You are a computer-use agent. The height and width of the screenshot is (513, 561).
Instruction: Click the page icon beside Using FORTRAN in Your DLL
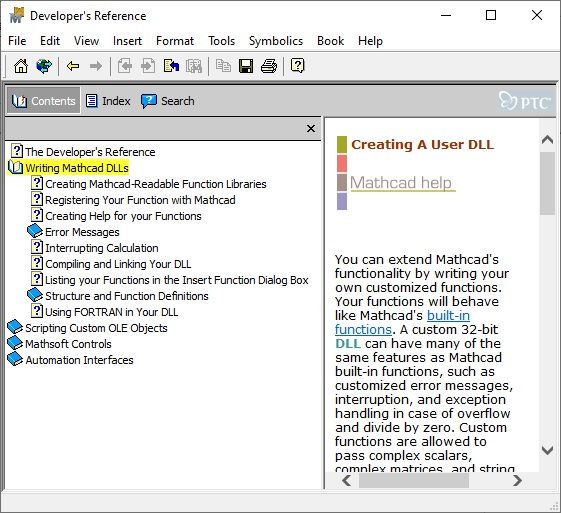pos(36,311)
